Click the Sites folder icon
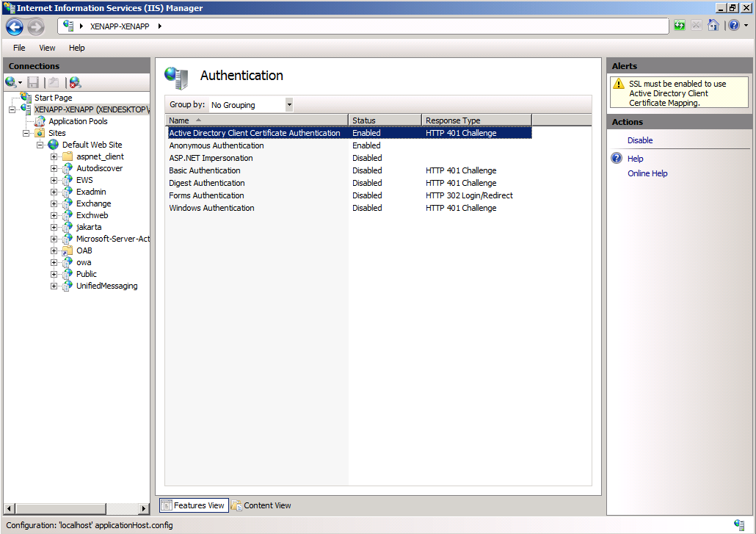Screen dimensions: 756x534 (x=40, y=133)
